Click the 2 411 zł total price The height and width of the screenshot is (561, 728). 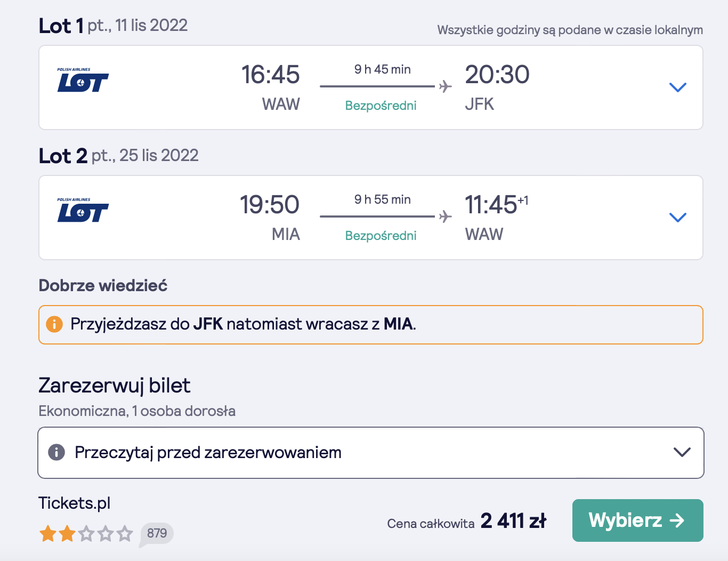513,520
